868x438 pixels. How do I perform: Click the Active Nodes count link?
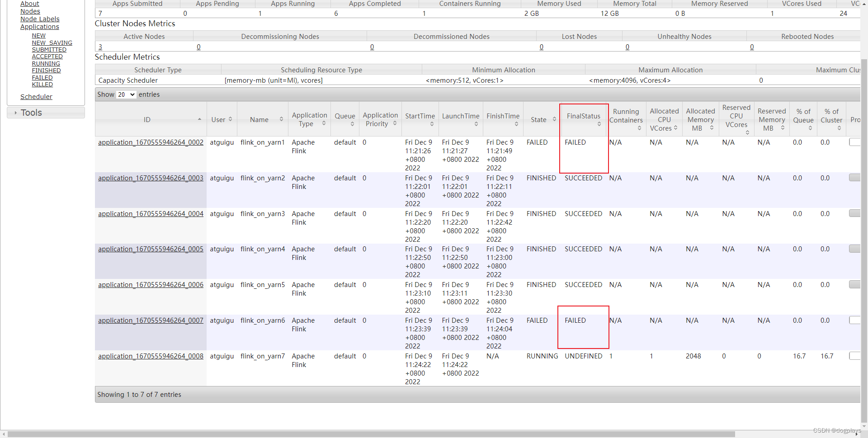tap(100, 47)
